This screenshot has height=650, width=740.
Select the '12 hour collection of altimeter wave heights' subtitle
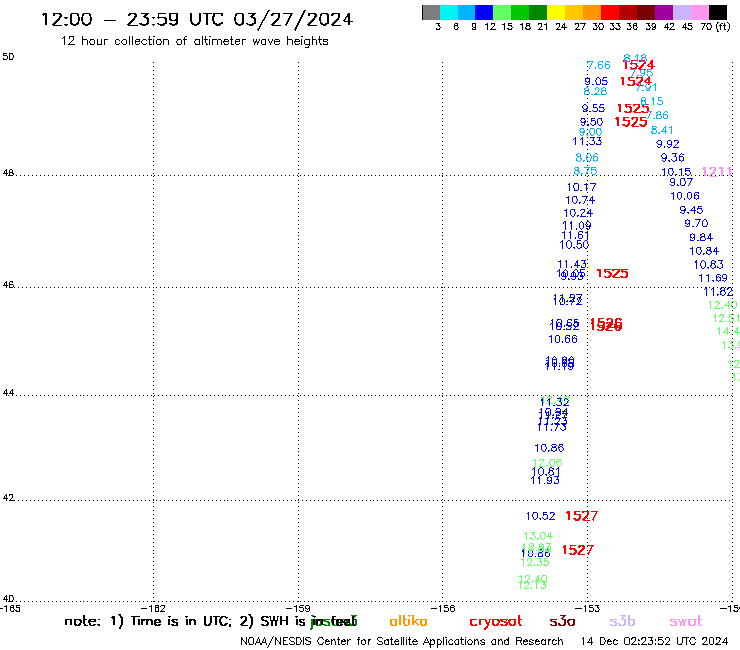point(194,41)
